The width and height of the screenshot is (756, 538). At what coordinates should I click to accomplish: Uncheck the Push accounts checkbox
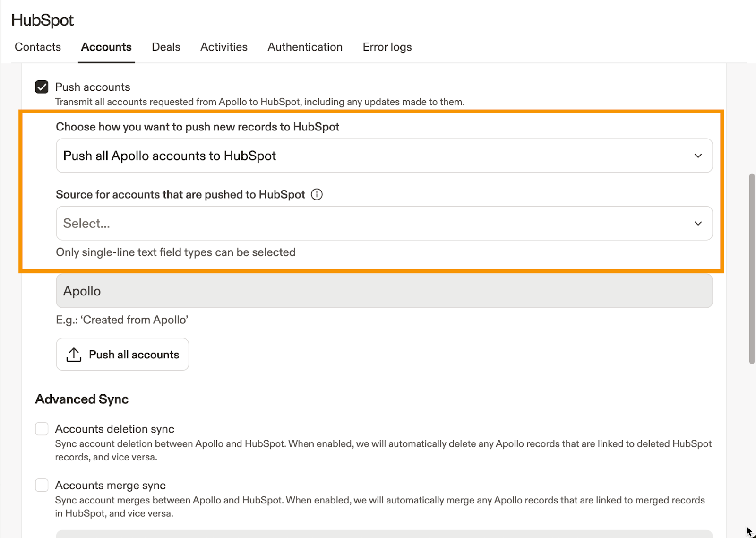42,87
